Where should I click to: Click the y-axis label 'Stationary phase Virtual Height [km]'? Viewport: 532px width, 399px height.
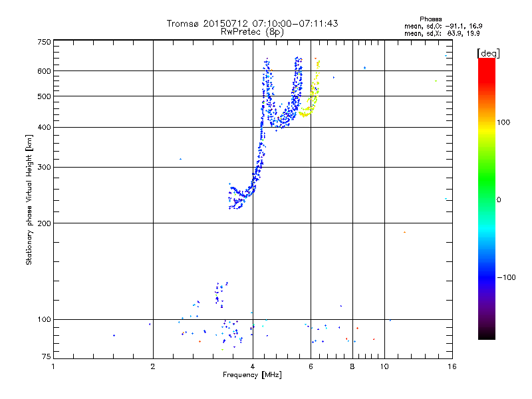(x=29, y=199)
